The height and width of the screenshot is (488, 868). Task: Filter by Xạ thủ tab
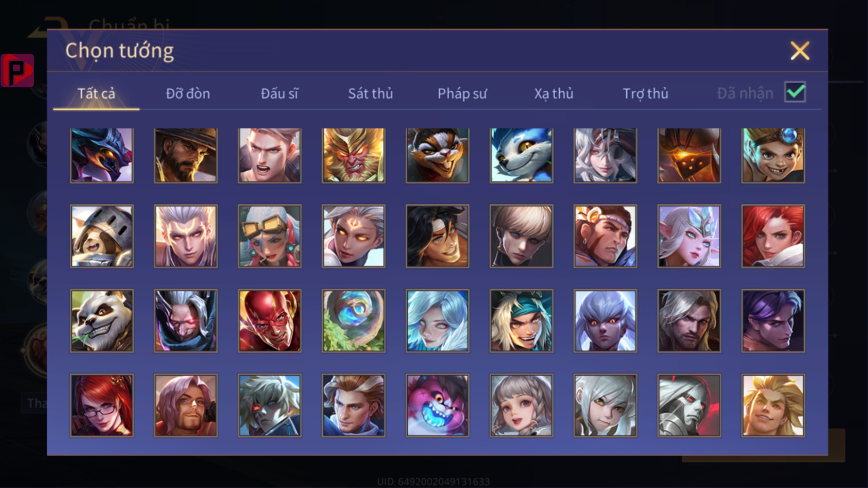[554, 94]
